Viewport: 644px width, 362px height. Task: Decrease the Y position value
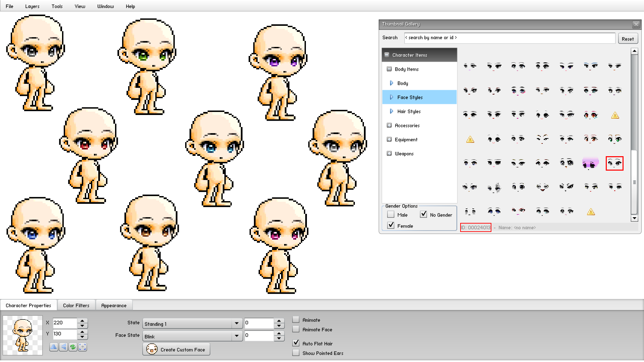(83, 337)
